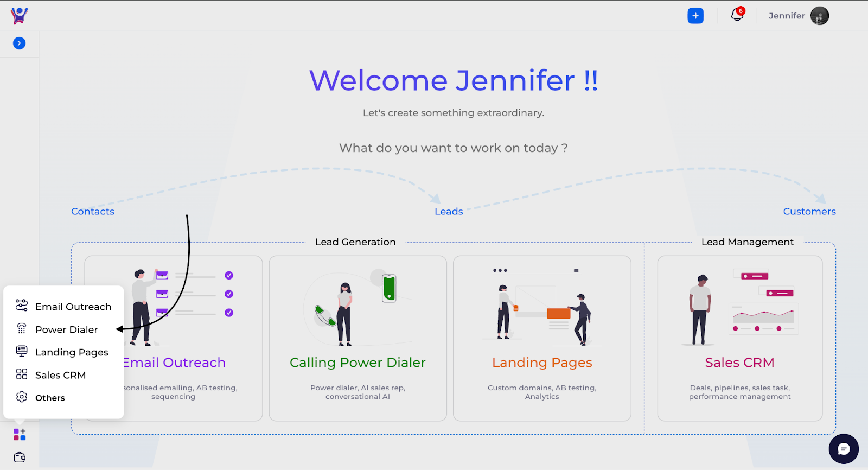Click the app logo in top-left corner
The height and width of the screenshot is (470, 868).
tap(20, 15)
